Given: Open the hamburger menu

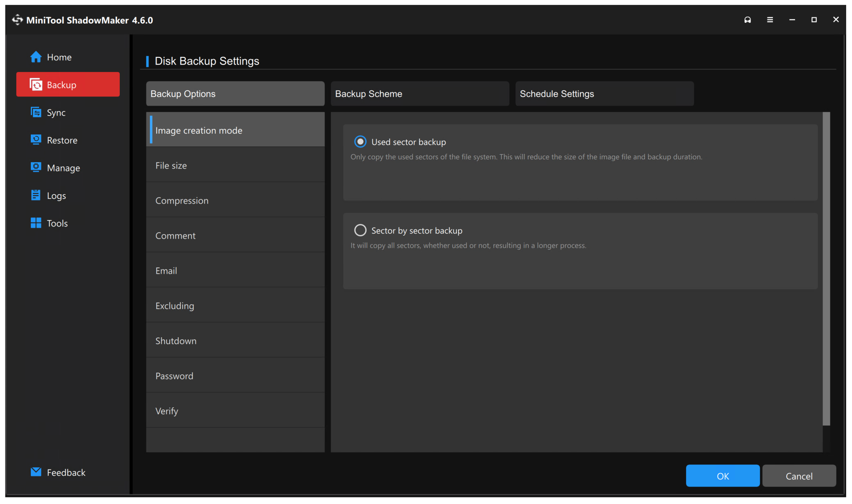Looking at the screenshot, I should (770, 20).
